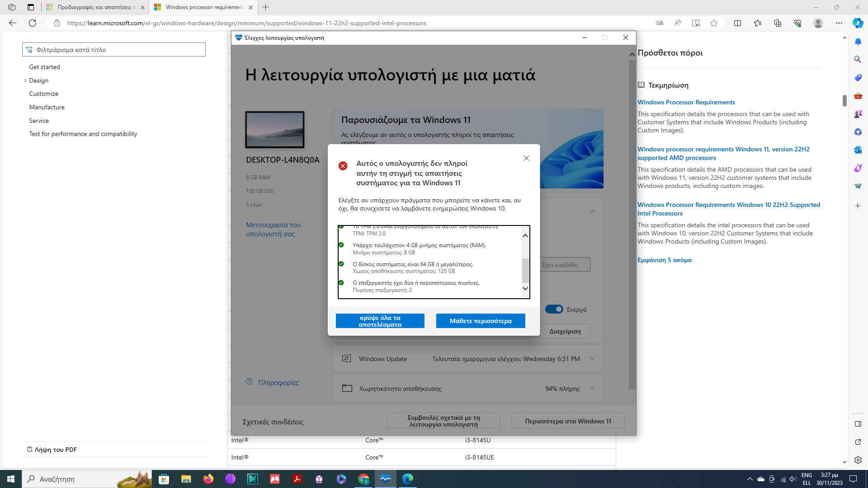868x488 pixels.
Task: Open Copilot icon in Edge toolbar
Action: (858, 23)
